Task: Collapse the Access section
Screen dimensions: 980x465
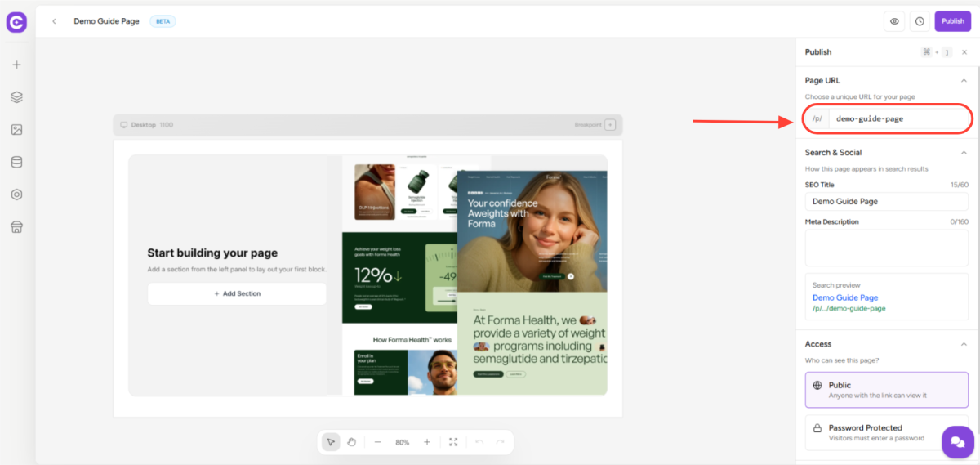Action: coord(964,344)
